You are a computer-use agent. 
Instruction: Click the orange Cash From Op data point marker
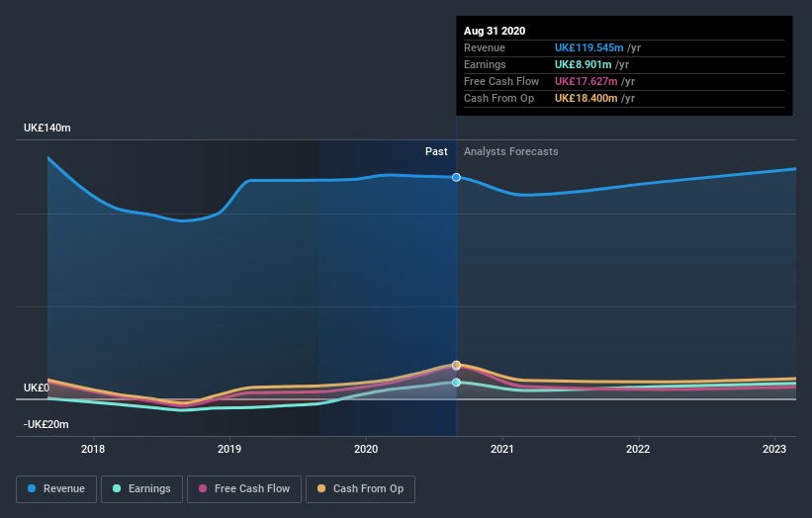point(456,365)
